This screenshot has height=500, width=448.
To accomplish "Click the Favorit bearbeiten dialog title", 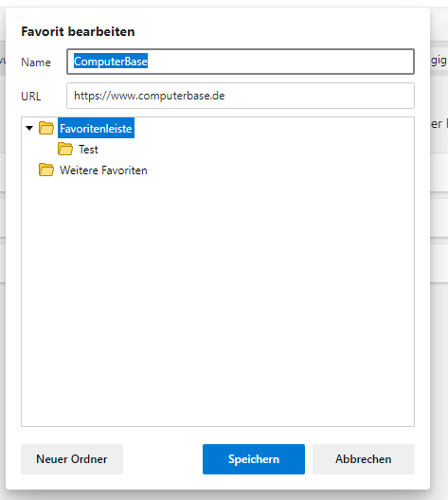I will tap(78, 31).
